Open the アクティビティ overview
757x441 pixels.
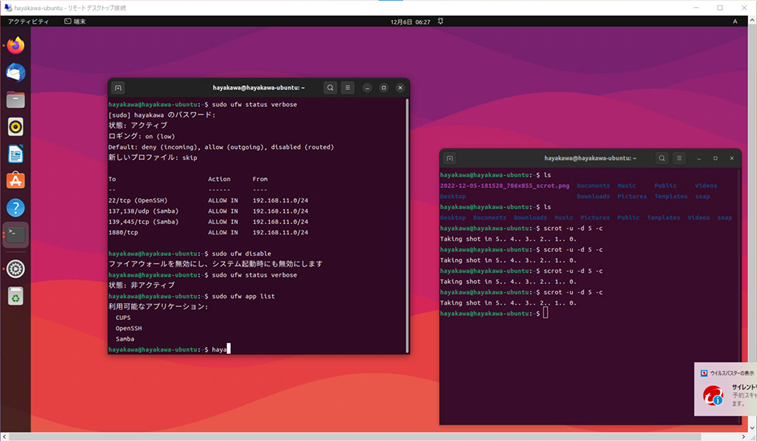coord(28,21)
